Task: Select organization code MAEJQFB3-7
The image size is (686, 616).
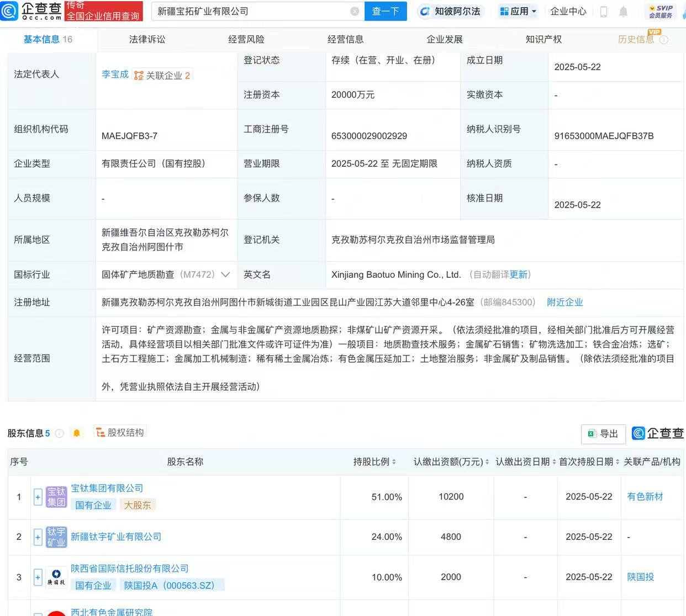Action: tap(129, 136)
